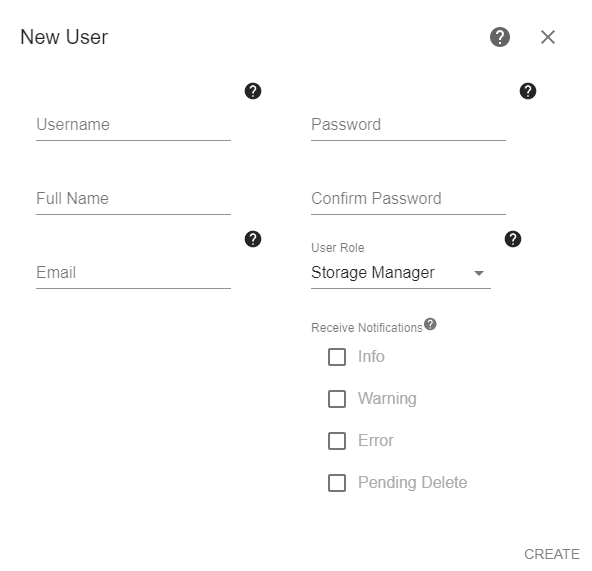This screenshot has width=592, height=571.
Task: Expand the User Role dropdown arrow
Action: tap(478, 273)
